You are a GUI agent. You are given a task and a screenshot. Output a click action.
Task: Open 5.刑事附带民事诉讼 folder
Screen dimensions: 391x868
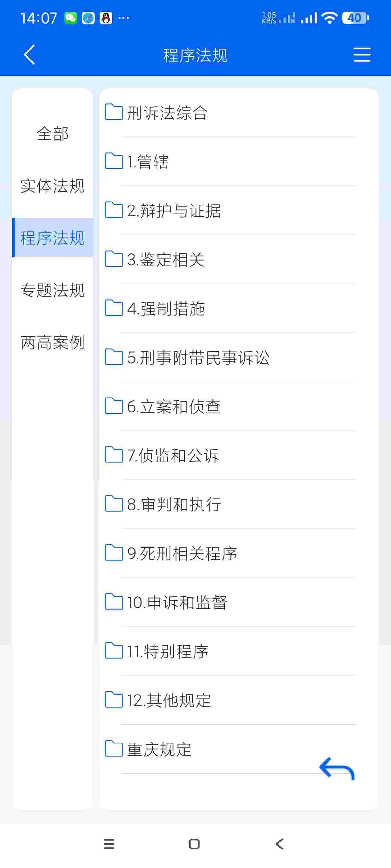click(x=231, y=357)
